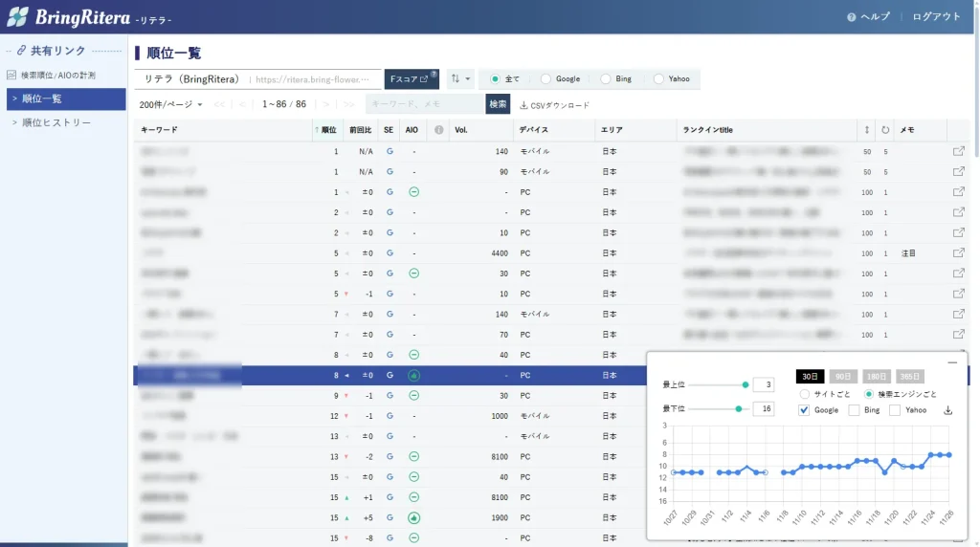Click the info icon in AIO column header
The height and width of the screenshot is (547, 980).
click(439, 129)
